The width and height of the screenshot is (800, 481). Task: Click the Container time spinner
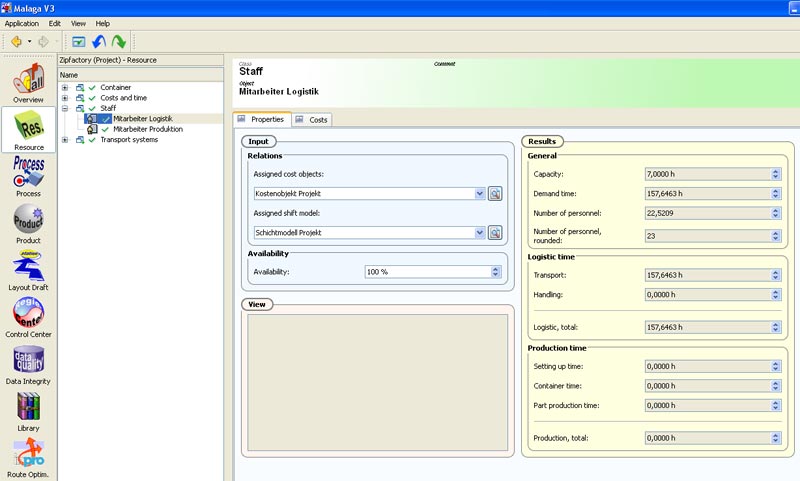click(x=776, y=386)
